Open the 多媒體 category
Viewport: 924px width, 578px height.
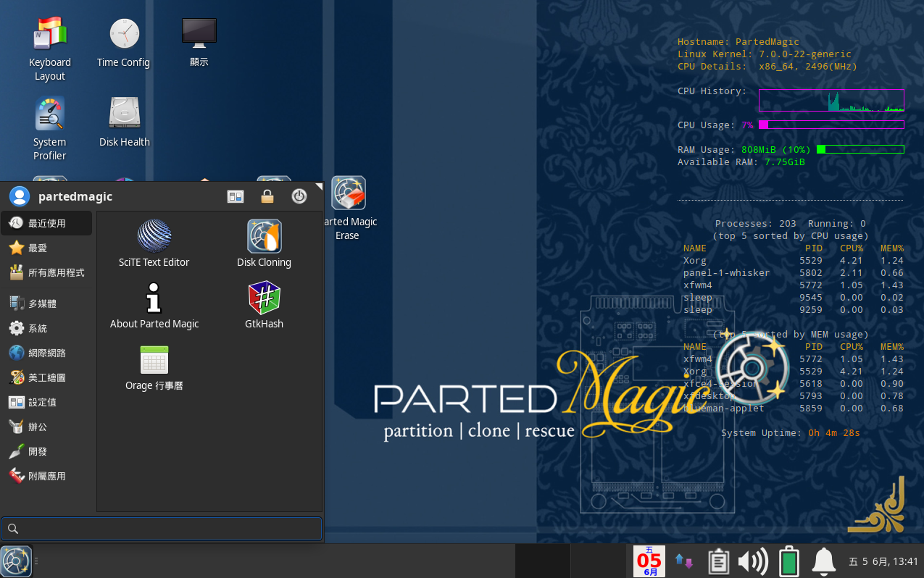click(x=46, y=303)
